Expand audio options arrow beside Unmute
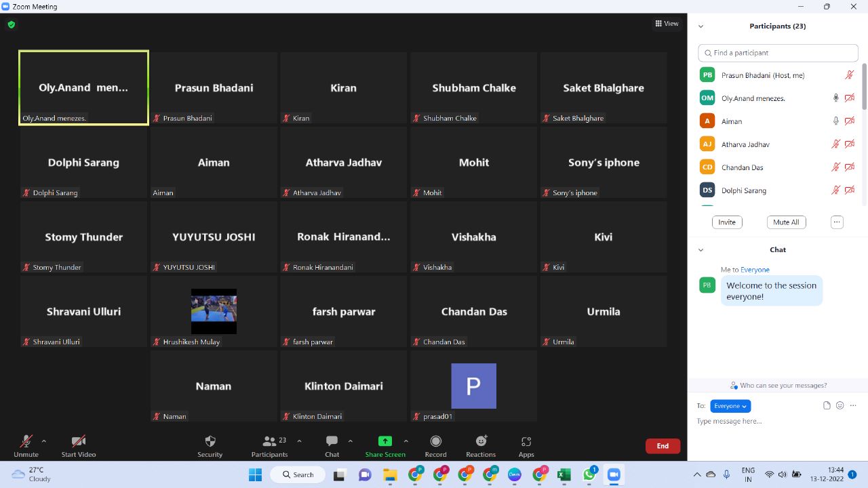 pos(44,441)
